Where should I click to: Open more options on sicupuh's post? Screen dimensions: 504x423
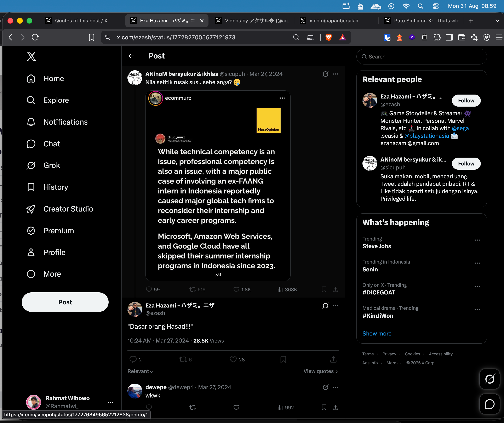336,74
